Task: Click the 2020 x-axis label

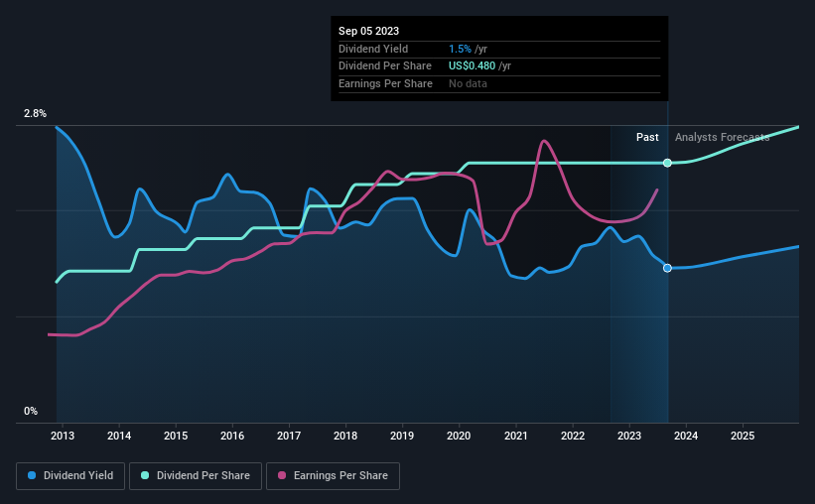Action: pos(459,436)
